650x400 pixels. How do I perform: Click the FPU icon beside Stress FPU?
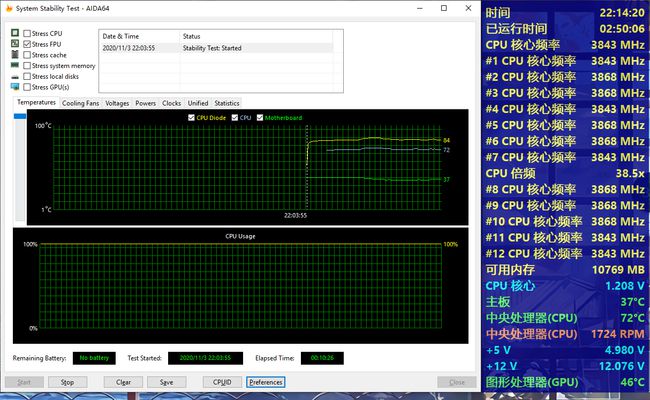(x=15, y=44)
